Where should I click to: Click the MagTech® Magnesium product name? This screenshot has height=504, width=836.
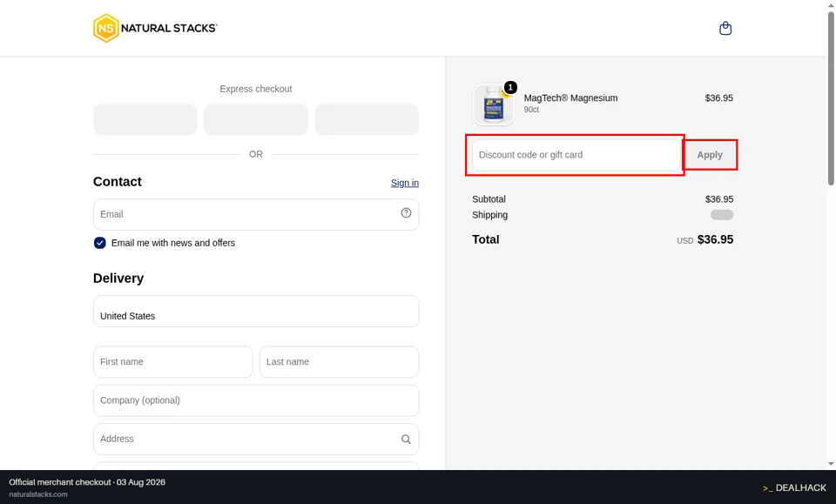[x=570, y=98]
